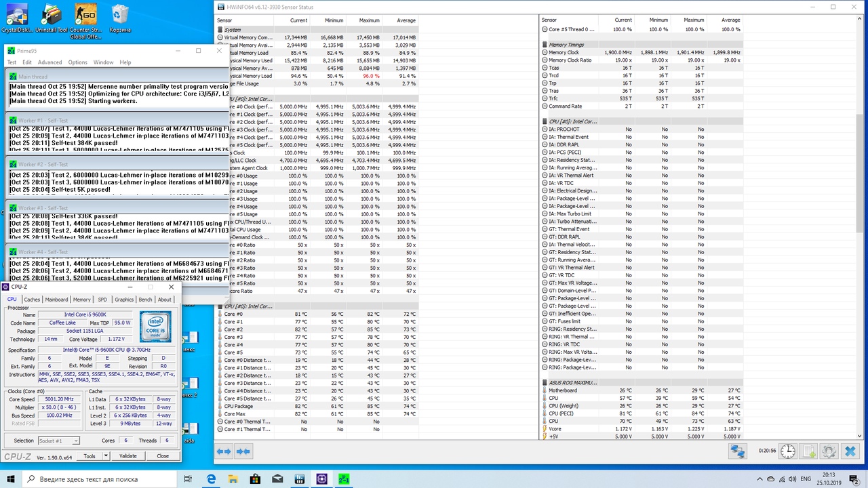Open the Test menu in Prime95

(x=12, y=62)
